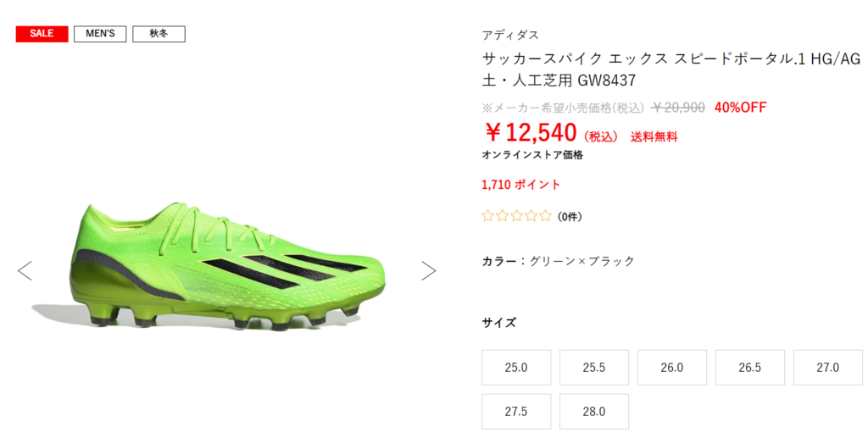Click the fifth rating star
868x444 pixels.
[x=545, y=216]
